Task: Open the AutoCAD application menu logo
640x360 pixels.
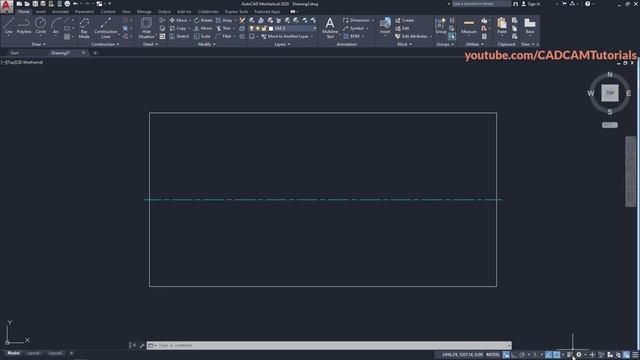Action: click(7, 6)
